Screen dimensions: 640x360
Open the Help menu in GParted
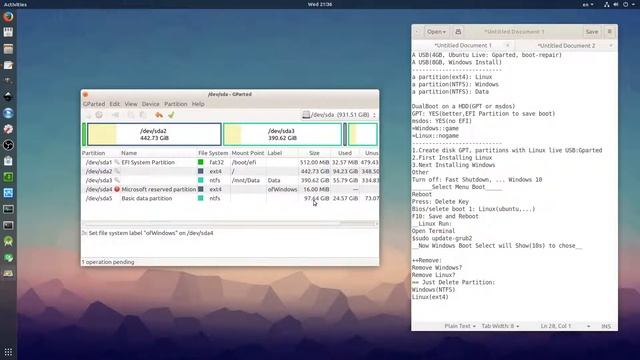pos(198,104)
